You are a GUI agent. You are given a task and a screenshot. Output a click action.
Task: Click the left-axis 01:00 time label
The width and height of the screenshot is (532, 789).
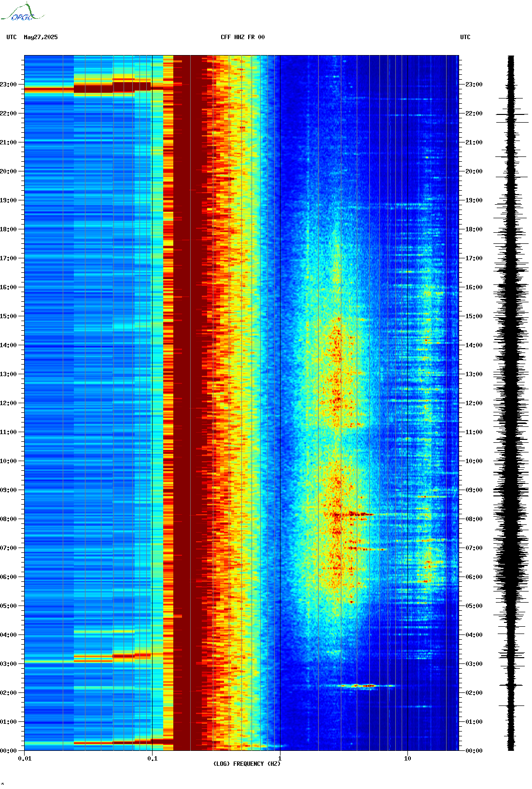8,722
